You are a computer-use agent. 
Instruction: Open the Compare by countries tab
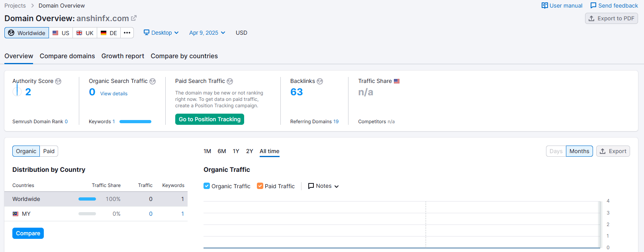click(184, 56)
